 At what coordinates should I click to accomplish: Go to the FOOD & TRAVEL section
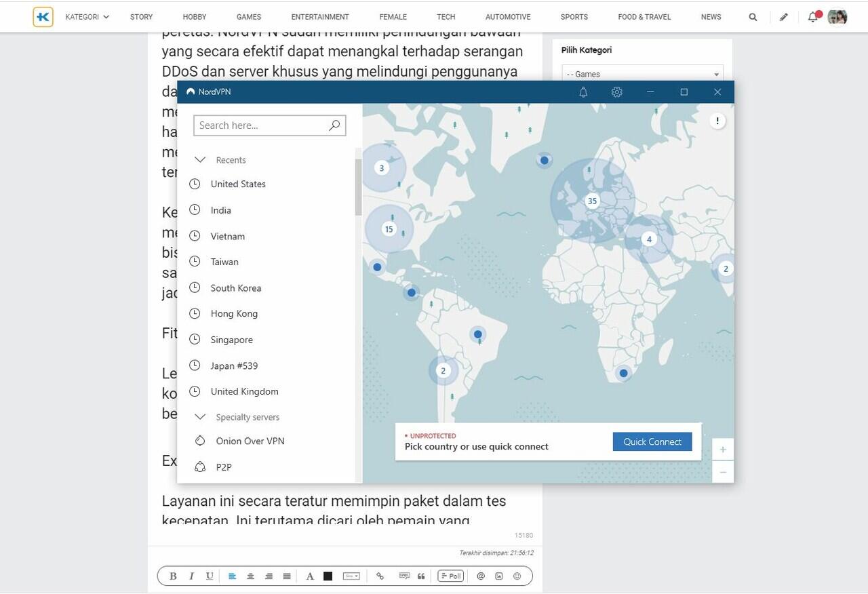click(x=644, y=17)
